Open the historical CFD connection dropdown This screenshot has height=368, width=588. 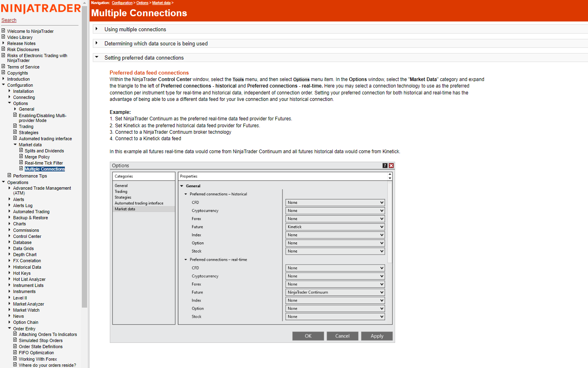[335, 203]
